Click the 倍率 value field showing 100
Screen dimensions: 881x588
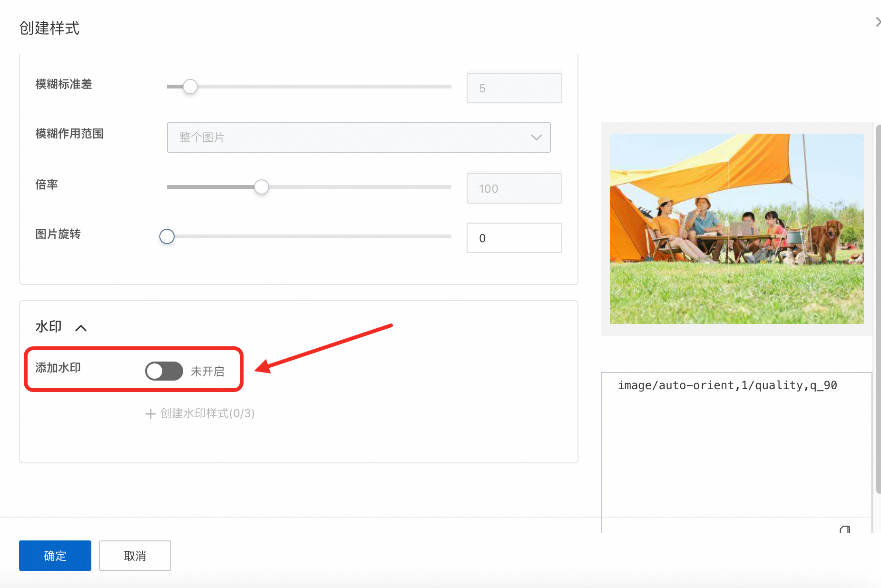click(x=514, y=188)
